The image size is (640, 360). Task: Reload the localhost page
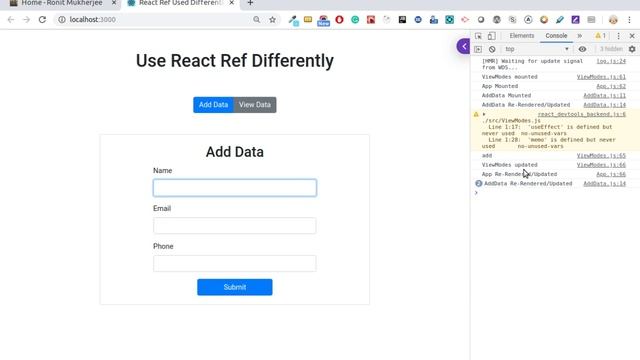[42, 20]
